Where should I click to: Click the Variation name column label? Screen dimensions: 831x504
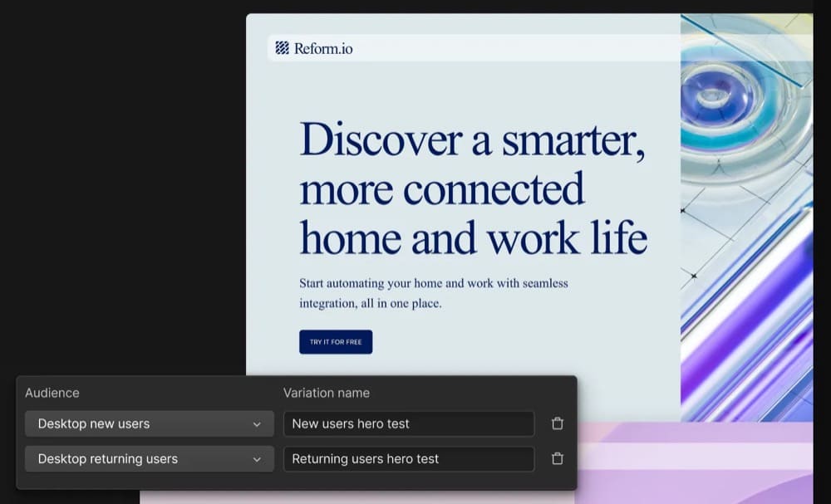[x=327, y=393]
